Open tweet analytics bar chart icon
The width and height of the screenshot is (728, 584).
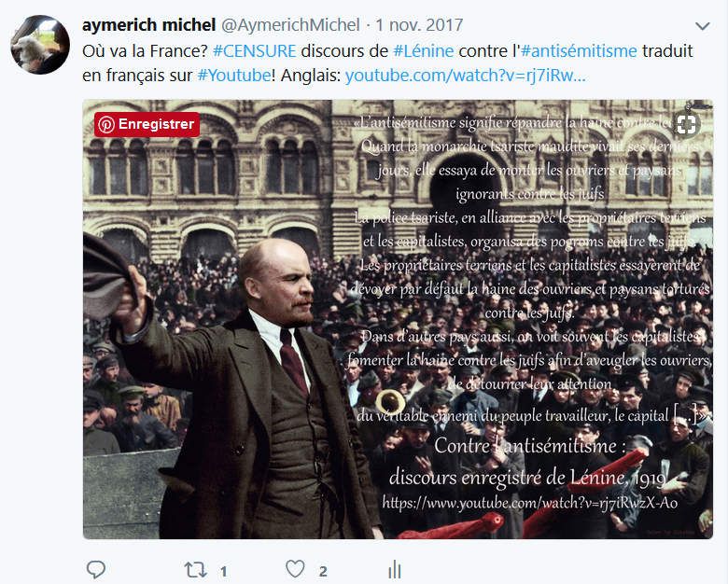click(x=395, y=570)
